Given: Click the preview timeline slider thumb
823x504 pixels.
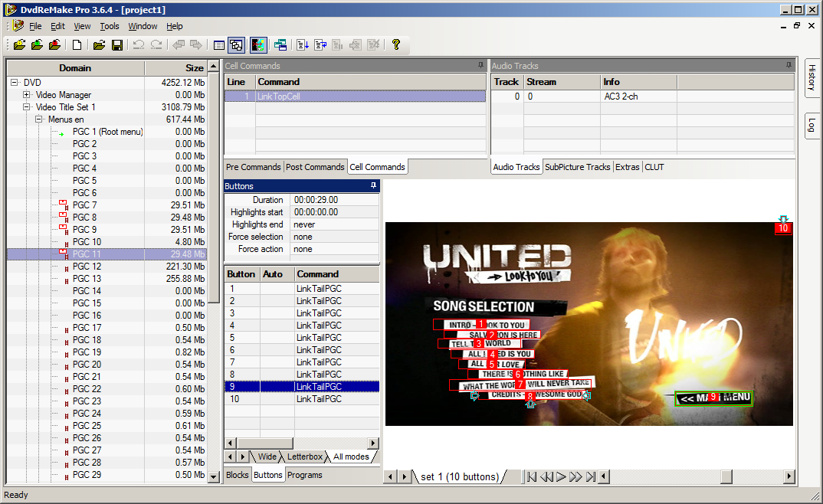Looking at the screenshot, I should tap(726, 476).
